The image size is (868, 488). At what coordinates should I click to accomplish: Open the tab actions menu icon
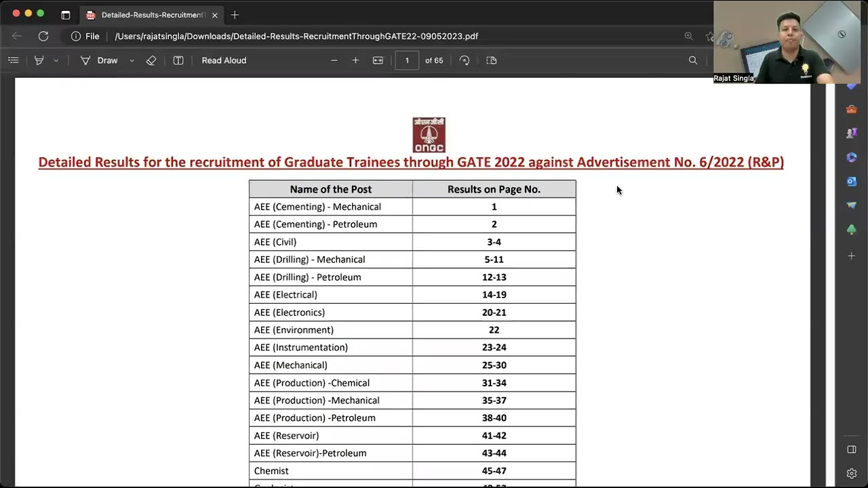[x=65, y=15]
